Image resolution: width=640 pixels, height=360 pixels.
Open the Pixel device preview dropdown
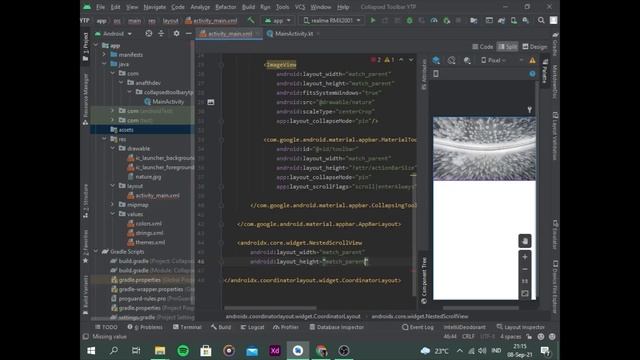click(x=494, y=60)
